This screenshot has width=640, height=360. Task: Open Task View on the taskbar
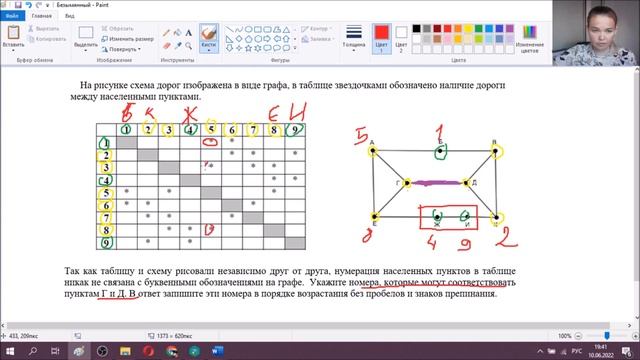(x=55, y=351)
